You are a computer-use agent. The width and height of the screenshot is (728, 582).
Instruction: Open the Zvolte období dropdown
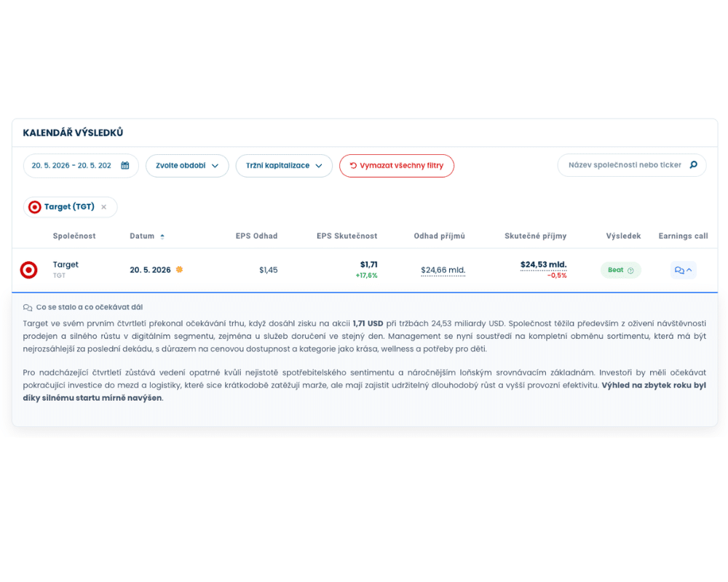click(x=187, y=166)
